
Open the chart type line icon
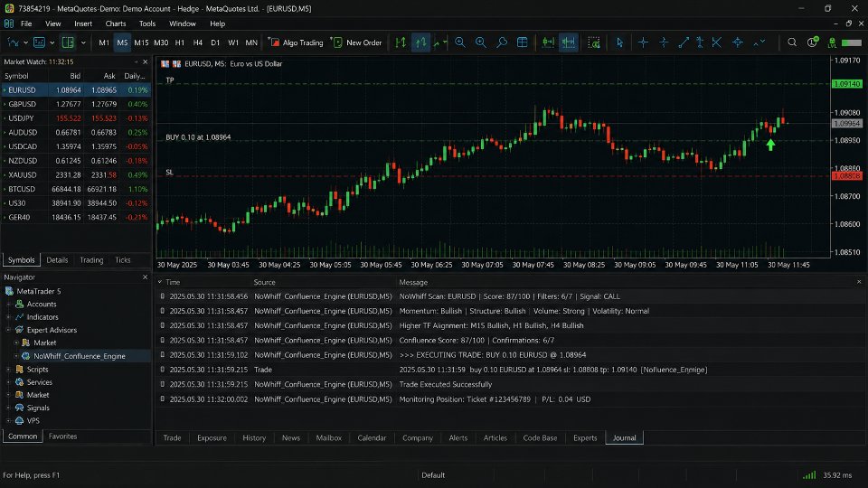[13, 42]
